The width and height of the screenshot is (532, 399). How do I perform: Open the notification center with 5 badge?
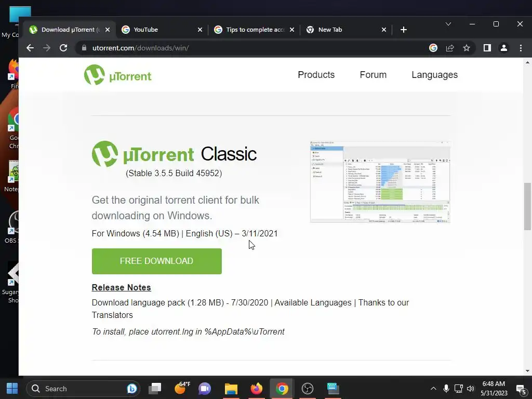pos(521,389)
